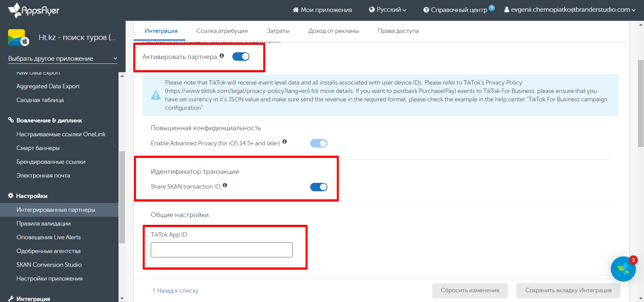Screen dimensions: 644x302
Task: Click the TikTok App ID input field
Action: (x=222, y=250)
